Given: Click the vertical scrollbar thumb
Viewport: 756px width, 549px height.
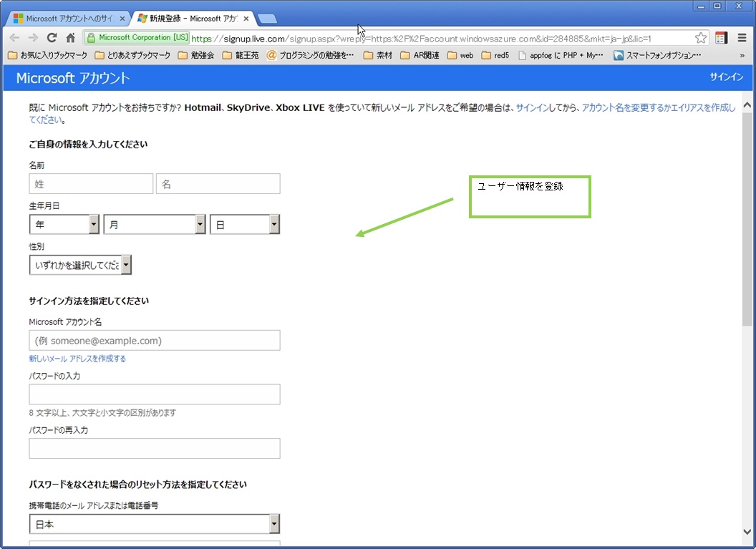Looking at the screenshot, I should [747, 219].
